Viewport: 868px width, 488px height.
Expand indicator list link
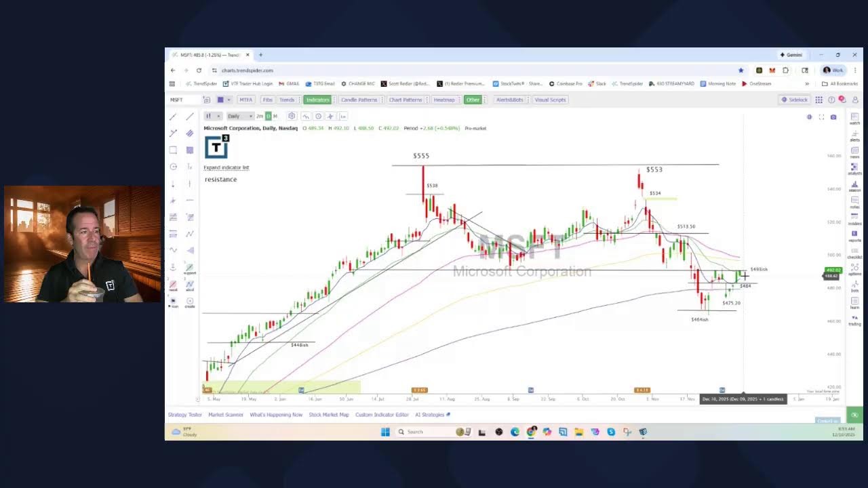point(226,167)
